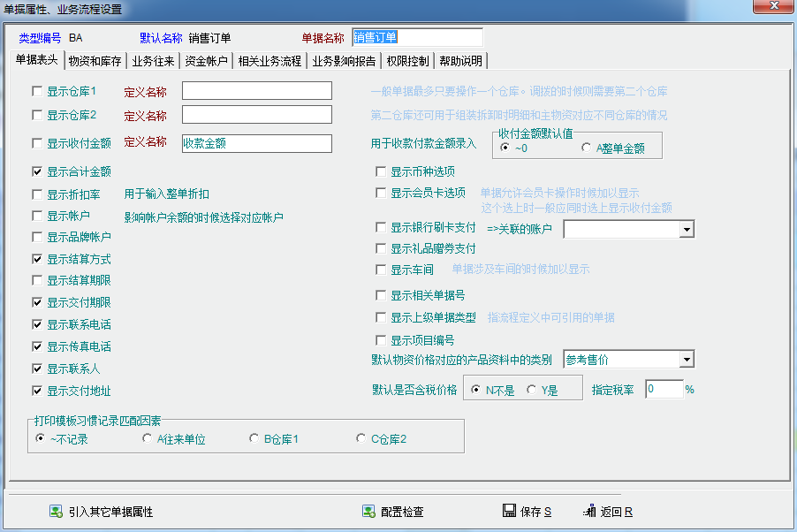Select the A整单金额 radio button
Screen dimensions: 797x532
point(587,148)
